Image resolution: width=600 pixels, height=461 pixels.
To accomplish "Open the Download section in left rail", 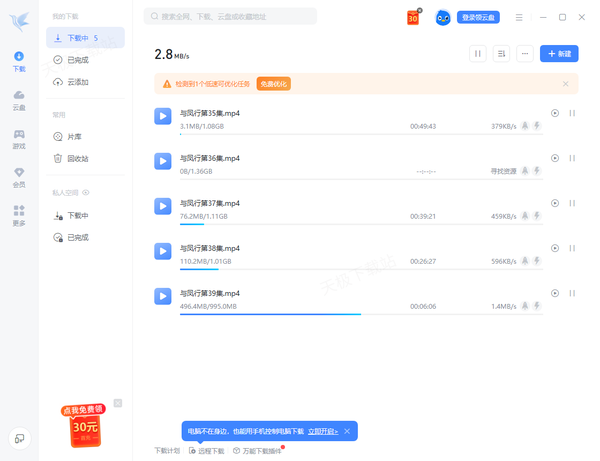I will click(x=19, y=62).
